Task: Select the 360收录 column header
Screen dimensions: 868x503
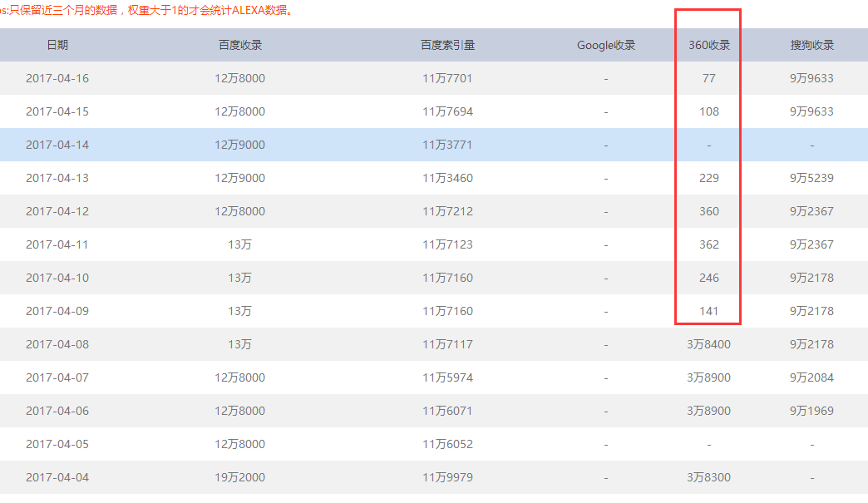Action: point(709,45)
